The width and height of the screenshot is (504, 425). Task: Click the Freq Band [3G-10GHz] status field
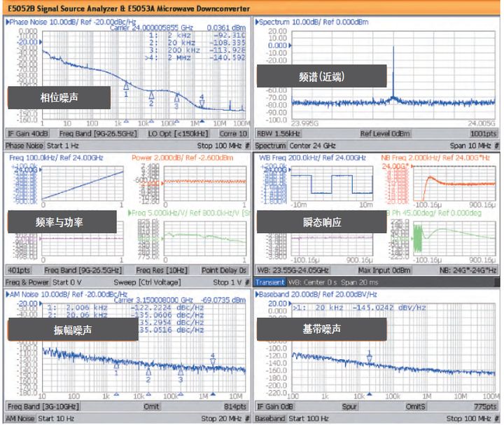point(43,407)
